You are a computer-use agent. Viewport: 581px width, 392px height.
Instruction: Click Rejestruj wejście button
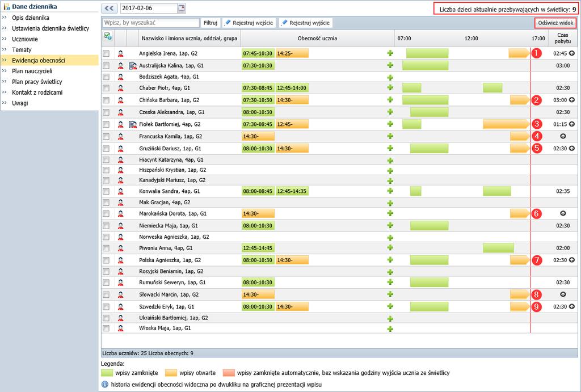[249, 23]
